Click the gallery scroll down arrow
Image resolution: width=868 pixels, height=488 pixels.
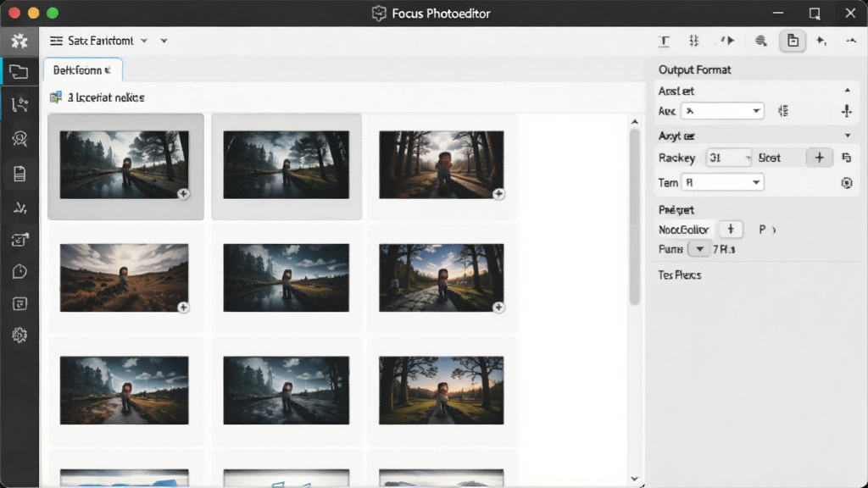[x=634, y=480]
